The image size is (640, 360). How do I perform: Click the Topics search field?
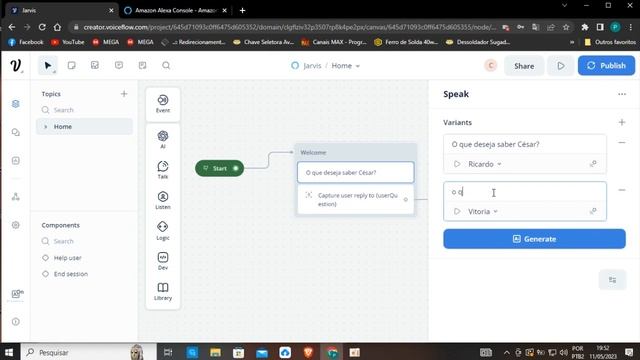tap(84, 110)
